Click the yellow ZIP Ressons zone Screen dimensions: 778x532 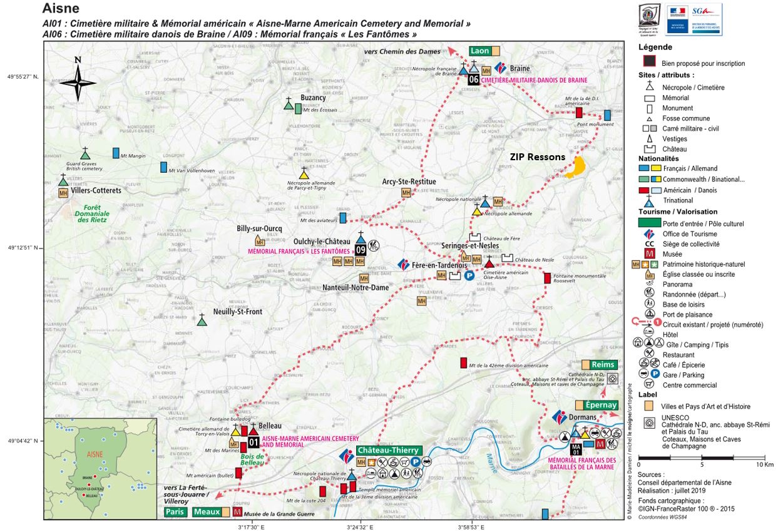(575, 168)
